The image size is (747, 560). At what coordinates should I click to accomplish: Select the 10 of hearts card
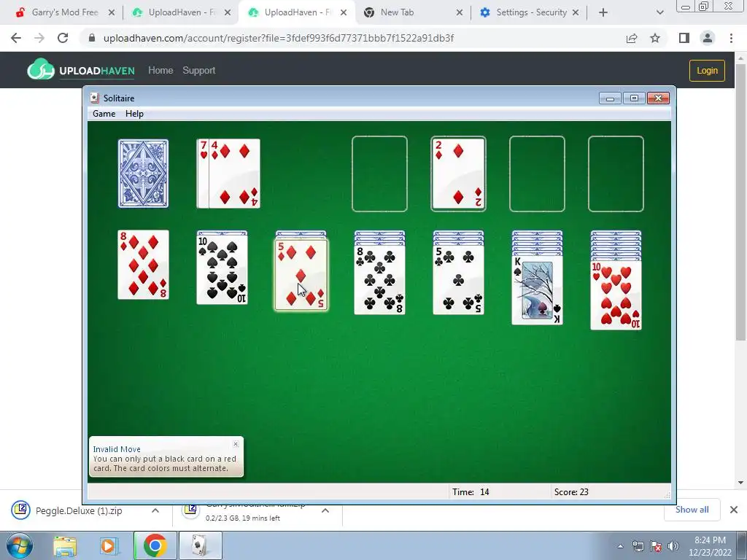coord(616,295)
